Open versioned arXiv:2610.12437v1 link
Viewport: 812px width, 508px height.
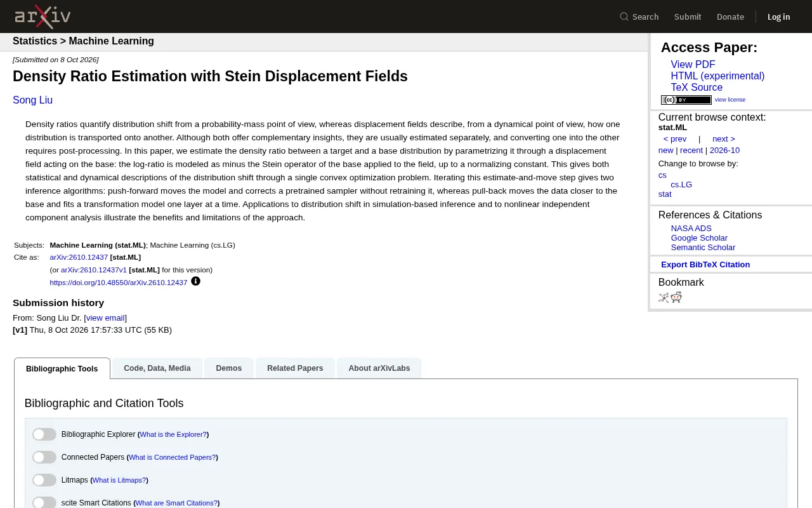(x=94, y=270)
